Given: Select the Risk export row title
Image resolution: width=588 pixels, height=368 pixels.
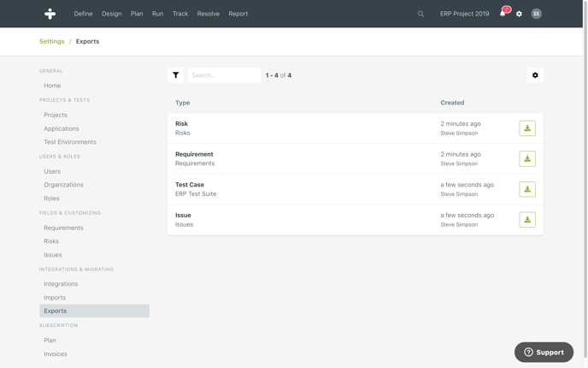Looking at the screenshot, I should (181, 123).
